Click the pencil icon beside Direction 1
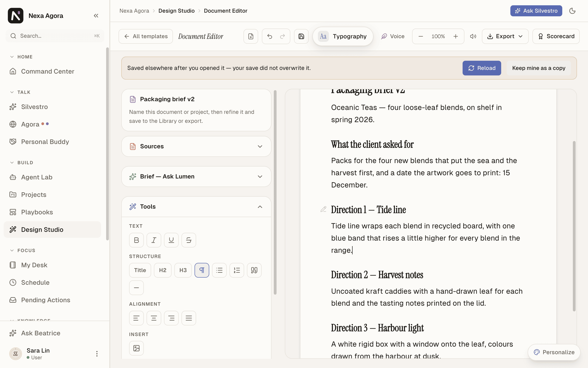This screenshot has width=588, height=368. pyautogui.click(x=323, y=209)
